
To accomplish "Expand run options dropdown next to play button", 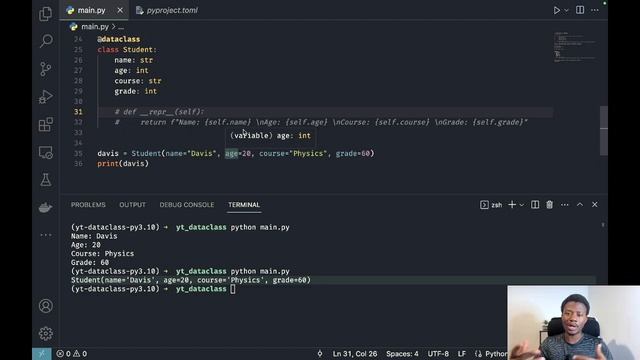I will (566, 11).
